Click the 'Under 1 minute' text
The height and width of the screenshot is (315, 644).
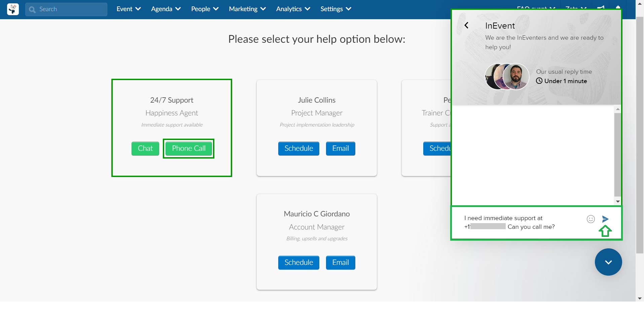click(566, 81)
